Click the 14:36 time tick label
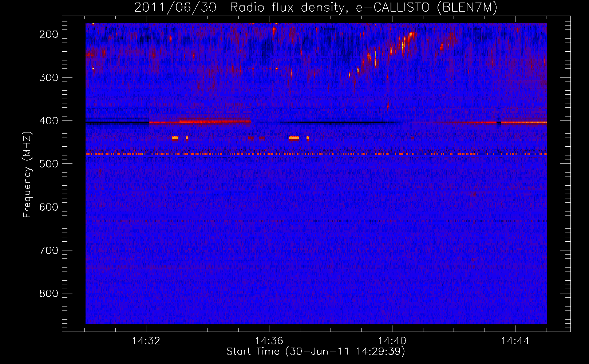The image size is (589, 364). 269,341
